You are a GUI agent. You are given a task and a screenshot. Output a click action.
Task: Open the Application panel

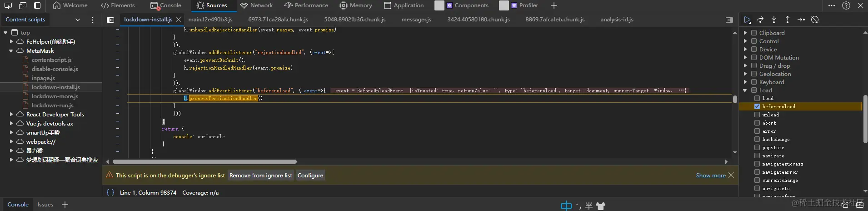pyautogui.click(x=404, y=5)
